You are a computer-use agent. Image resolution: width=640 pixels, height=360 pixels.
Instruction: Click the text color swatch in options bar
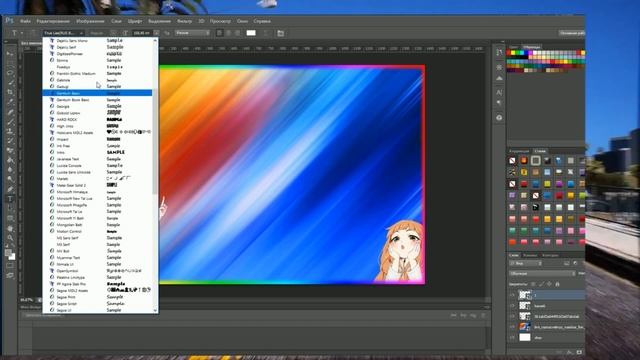coord(251,33)
